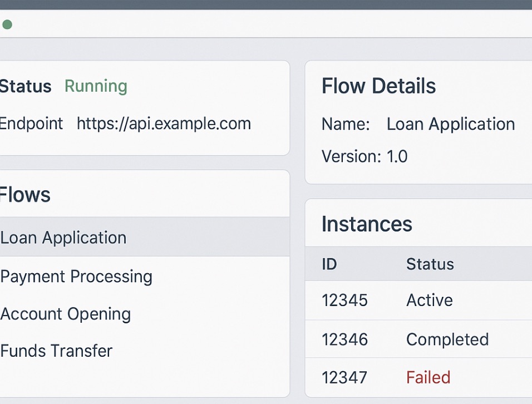Screen dimensions: 532x404
Task: Sort instances by the Status column header
Action: 430,264
